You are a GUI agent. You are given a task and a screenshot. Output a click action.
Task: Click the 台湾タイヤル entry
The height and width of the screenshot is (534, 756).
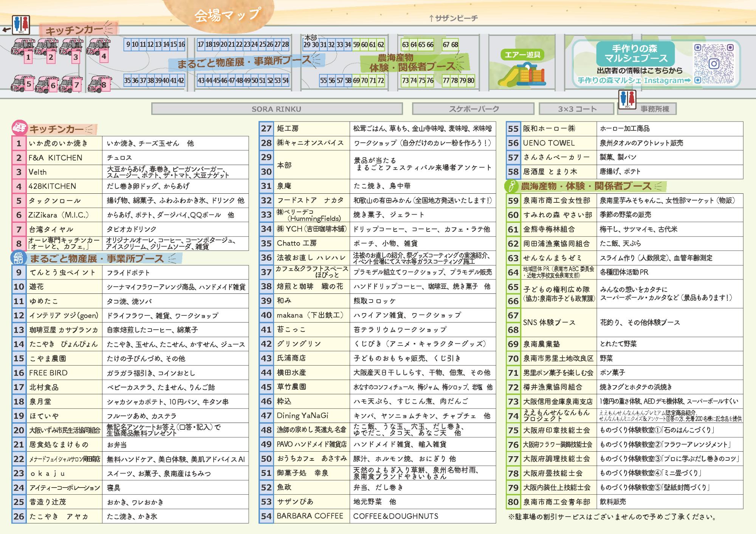51,229
